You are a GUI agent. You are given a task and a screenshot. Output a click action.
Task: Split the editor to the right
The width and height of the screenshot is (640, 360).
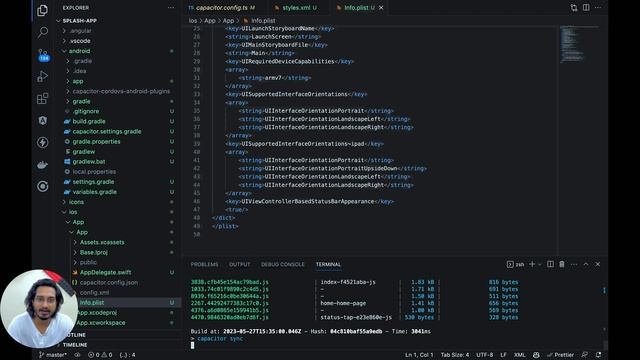point(586,8)
